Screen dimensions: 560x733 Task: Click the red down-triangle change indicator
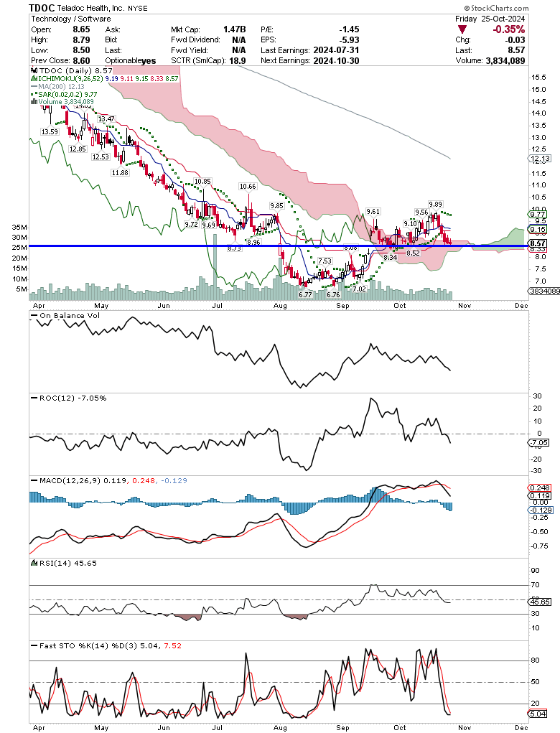coord(462,29)
